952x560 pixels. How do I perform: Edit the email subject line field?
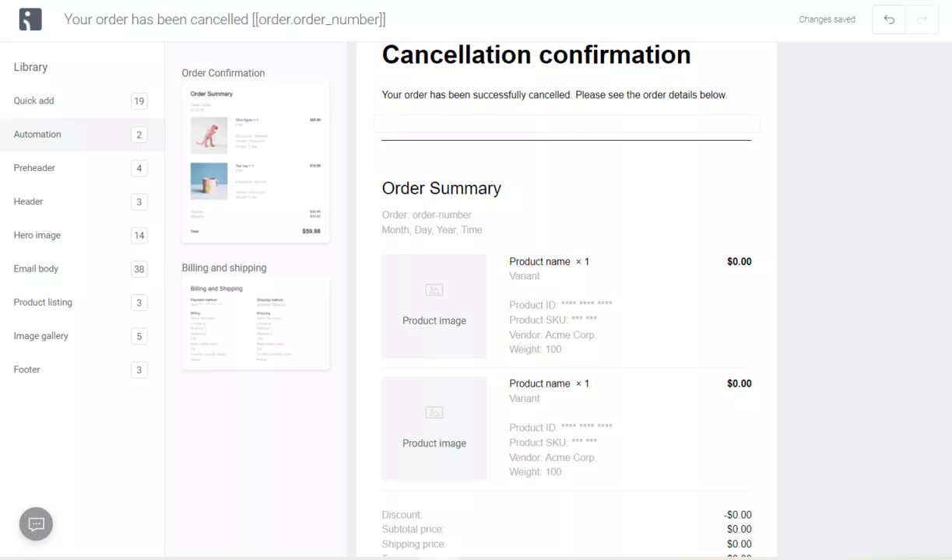click(x=226, y=19)
